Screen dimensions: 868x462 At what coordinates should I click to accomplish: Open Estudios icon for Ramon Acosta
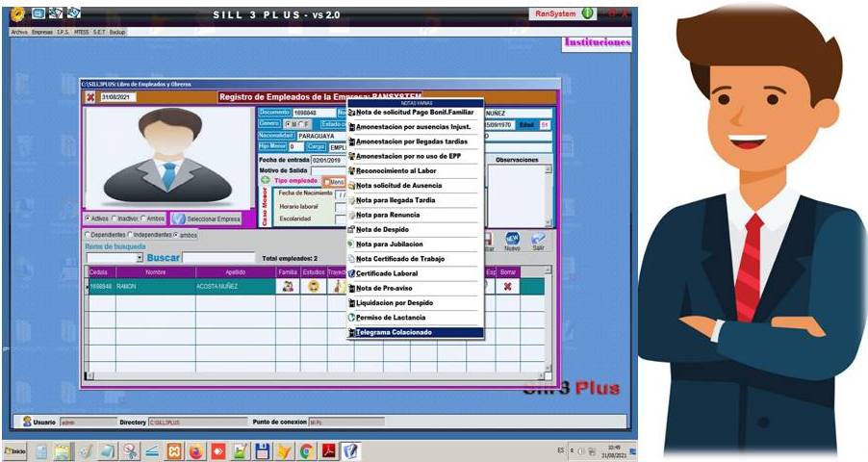pos(313,286)
